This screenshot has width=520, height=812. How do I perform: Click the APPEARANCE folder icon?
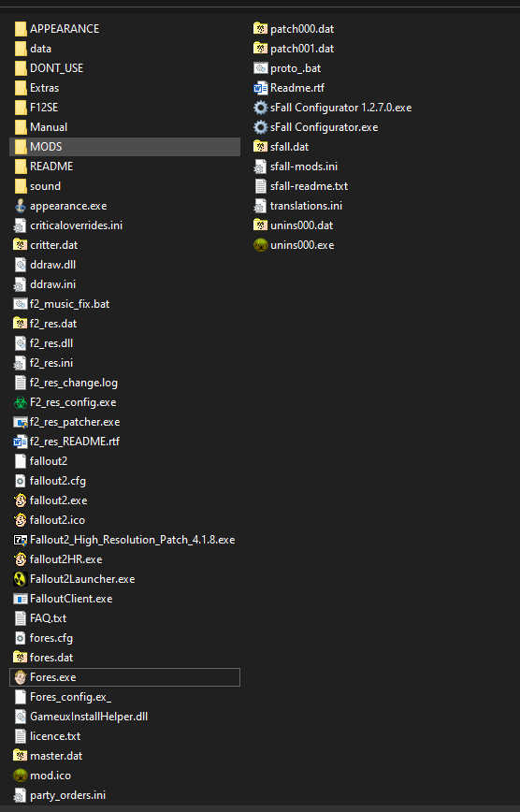coord(21,29)
